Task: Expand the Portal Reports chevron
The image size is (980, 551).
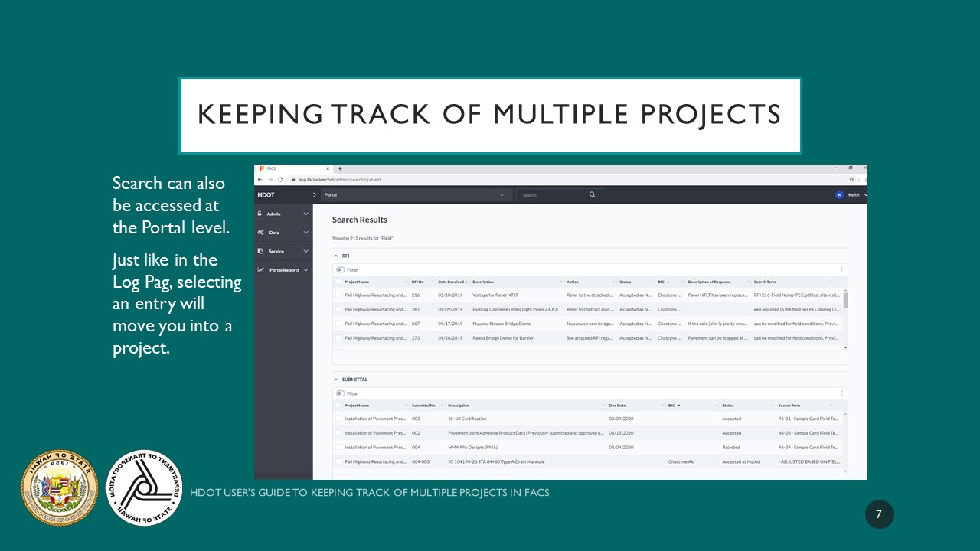Action: tap(305, 269)
